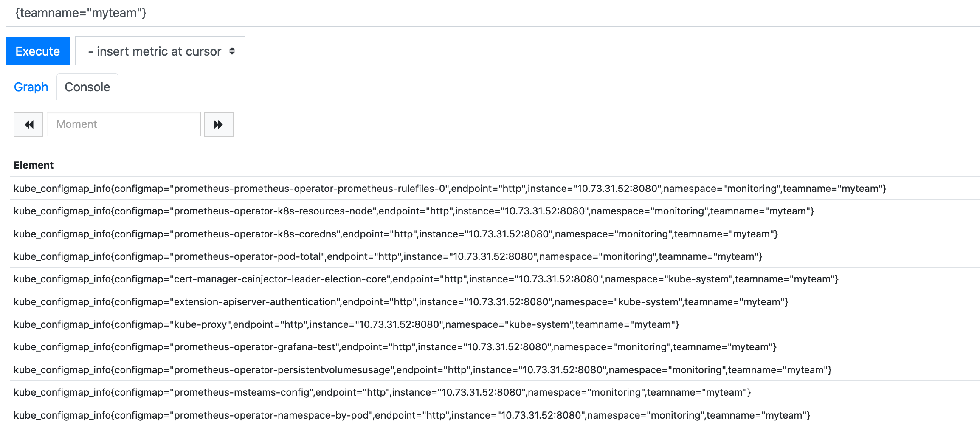This screenshot has width=980, height=428.
Task: Select the double-right-chevron moment navigation icon
Action: tap(219, 124)
